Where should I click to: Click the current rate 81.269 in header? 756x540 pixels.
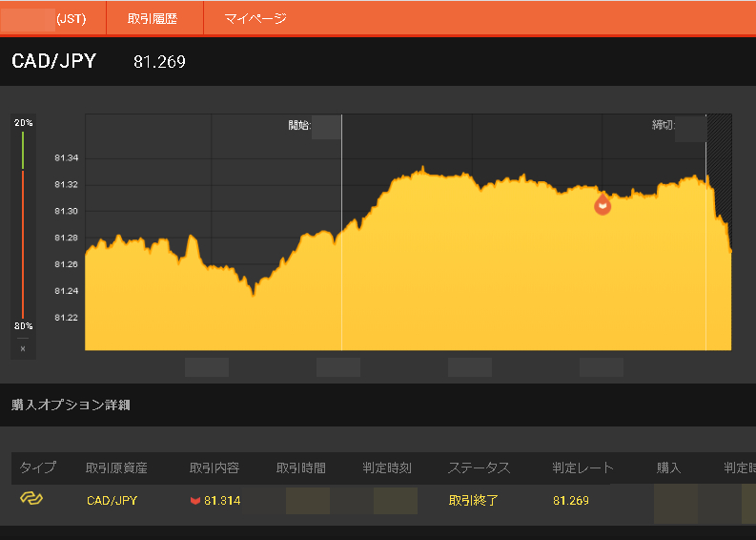(159, 62)
